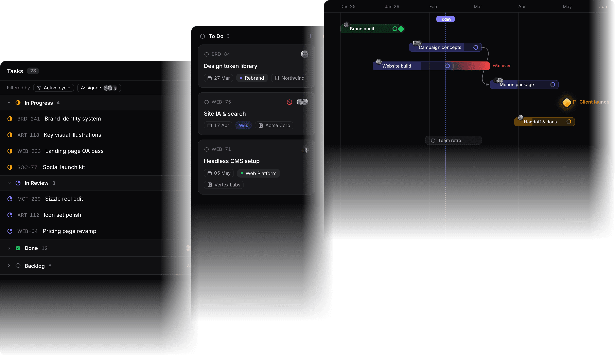Toggle status circle on BRD-84 card
Image resolution: width=615 pixels, height=364 pixels.
(206, 54)
